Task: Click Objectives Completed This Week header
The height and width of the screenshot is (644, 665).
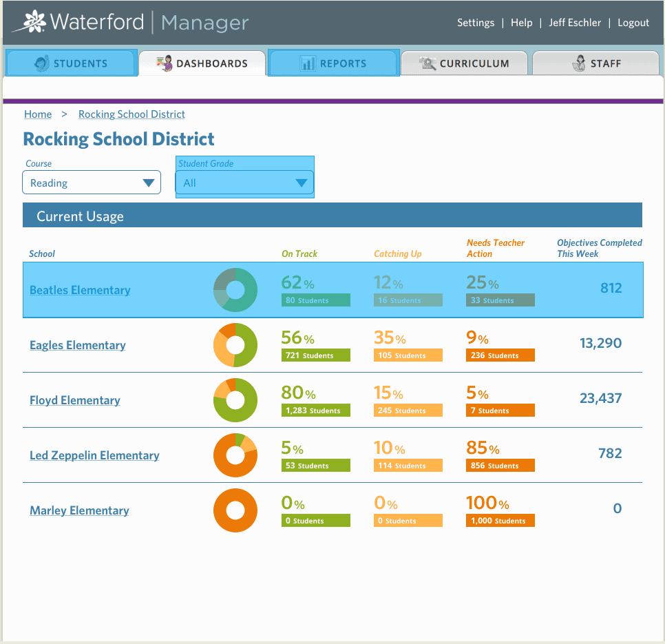Action: pos(600,248)
